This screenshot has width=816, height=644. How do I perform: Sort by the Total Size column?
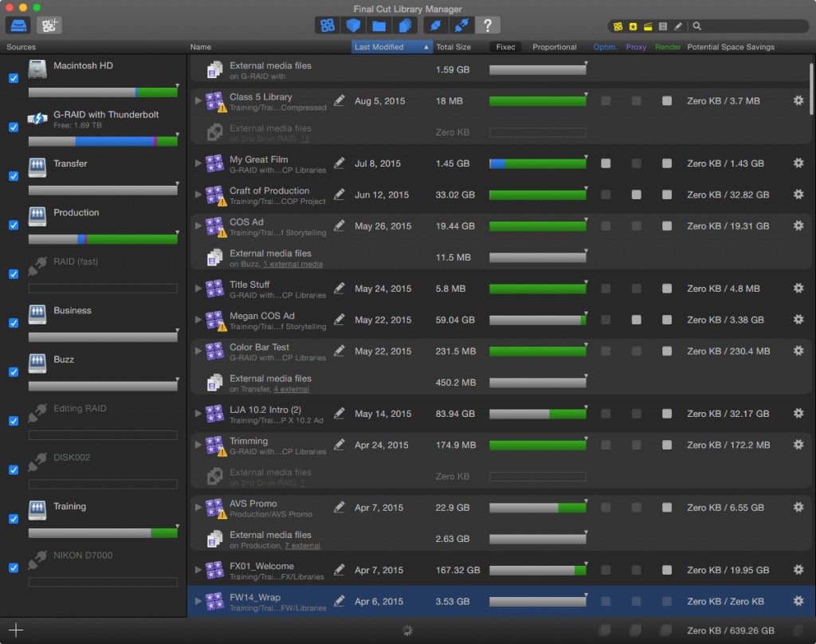453,47
